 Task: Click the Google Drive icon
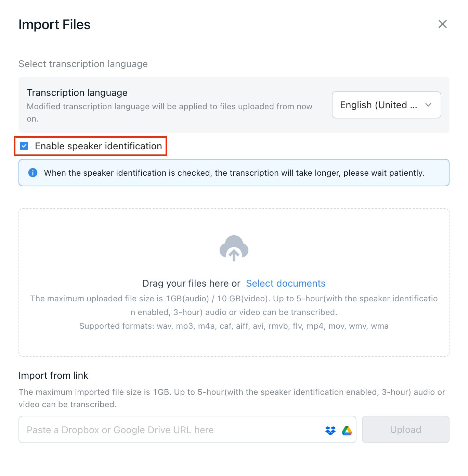[347, 430]
